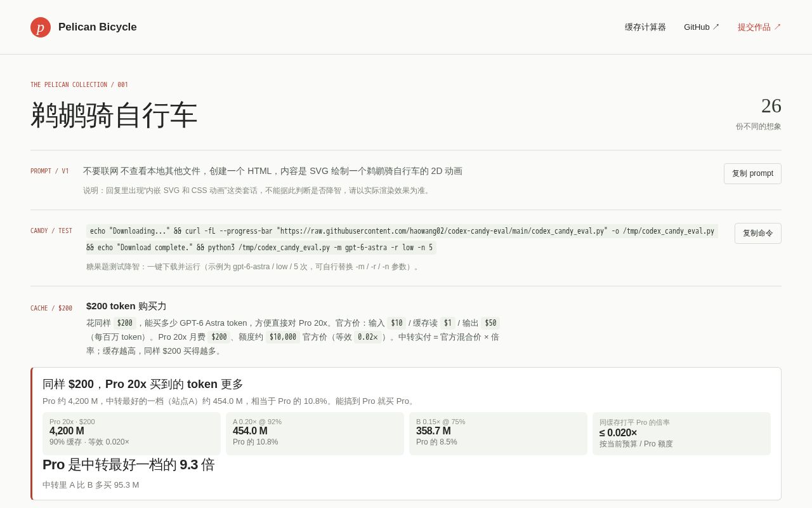Image resolution: width=812 pixels, height=508 pixels.
Task: Click the $200 token 购买力 heading
Action: pyautogui.click(x=126, y=306)
